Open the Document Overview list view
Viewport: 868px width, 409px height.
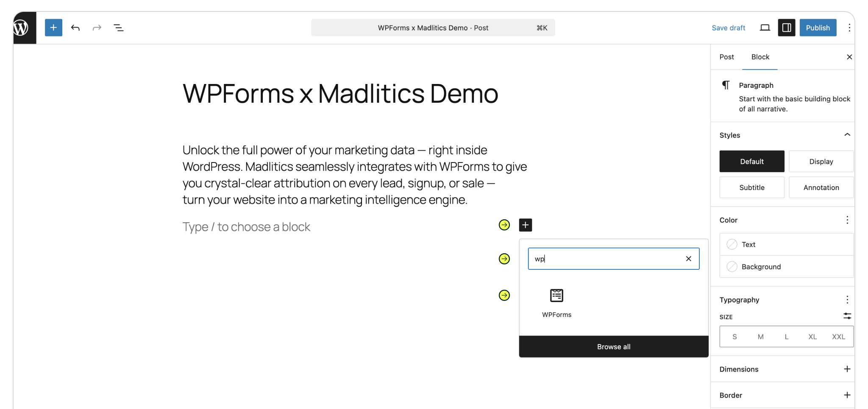[x=119, y=28]
